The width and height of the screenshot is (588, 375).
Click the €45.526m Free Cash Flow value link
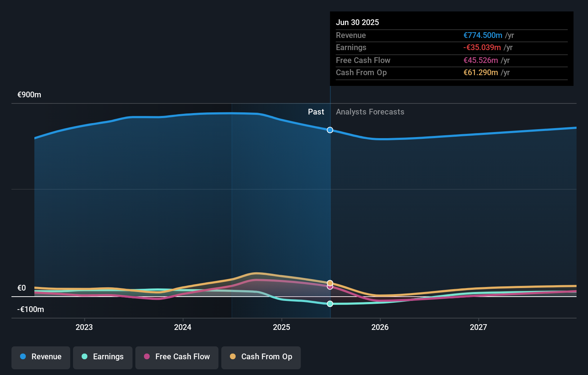[480, 60]
